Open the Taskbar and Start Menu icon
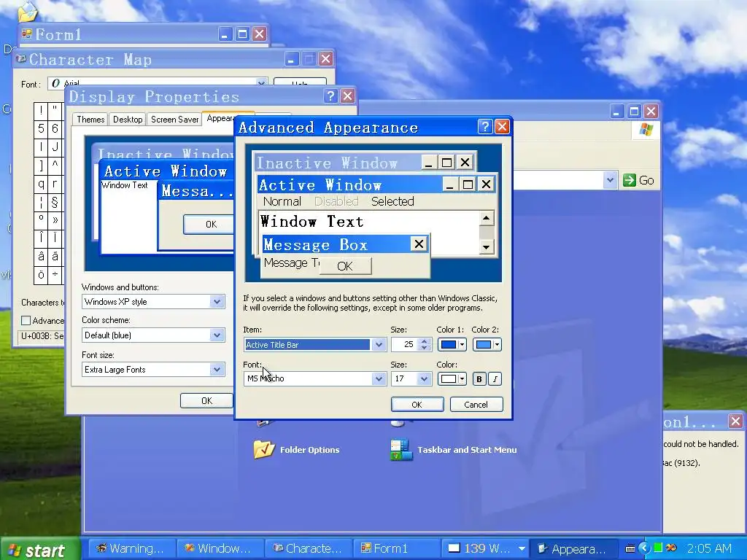Screen dimensions: 747x560 [x=400, y=449]
